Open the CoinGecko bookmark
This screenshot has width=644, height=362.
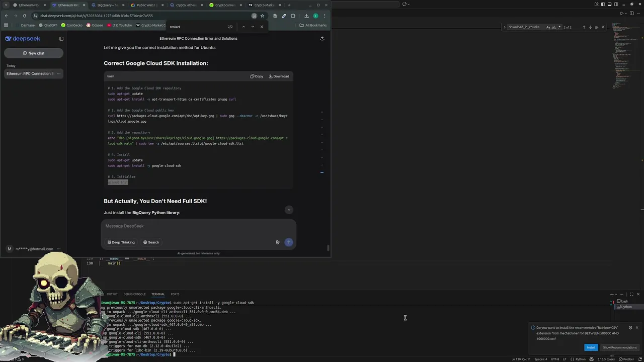tap(71, 25)
